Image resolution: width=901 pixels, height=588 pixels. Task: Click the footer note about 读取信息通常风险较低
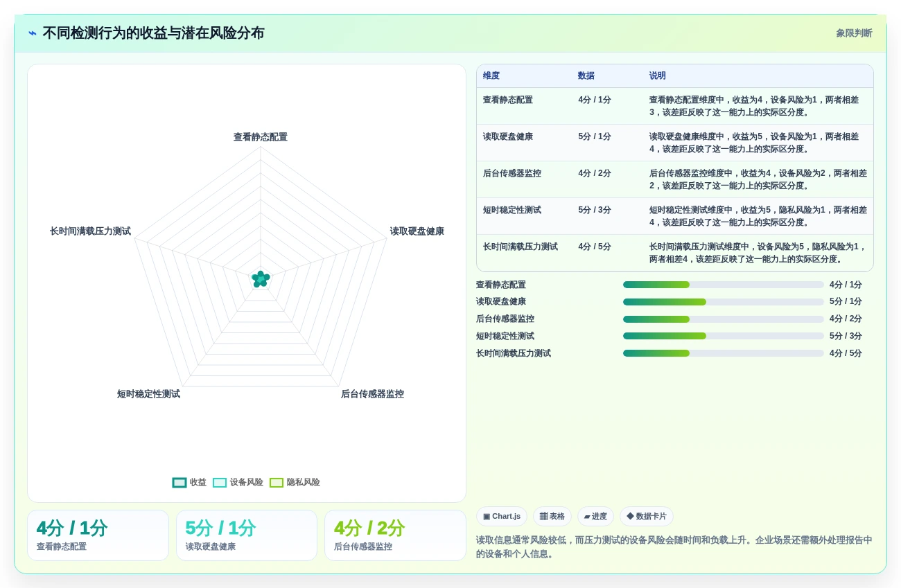(x=674, y=547)
